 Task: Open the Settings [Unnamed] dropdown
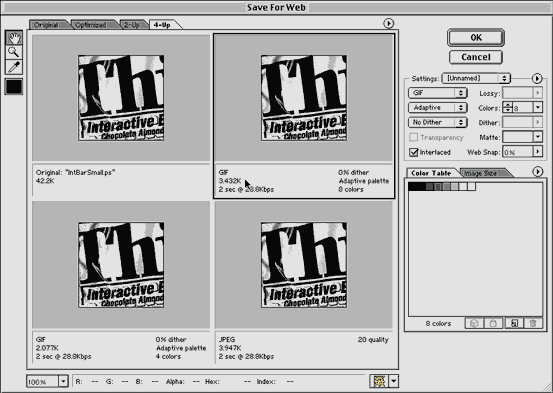[476, 78]
